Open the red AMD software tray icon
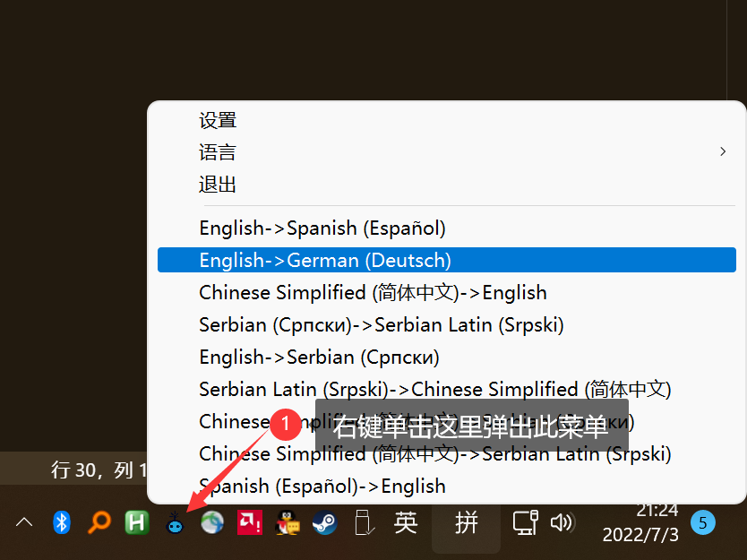The height and width of the screenshot is (560, 747). tap(250, 522)
